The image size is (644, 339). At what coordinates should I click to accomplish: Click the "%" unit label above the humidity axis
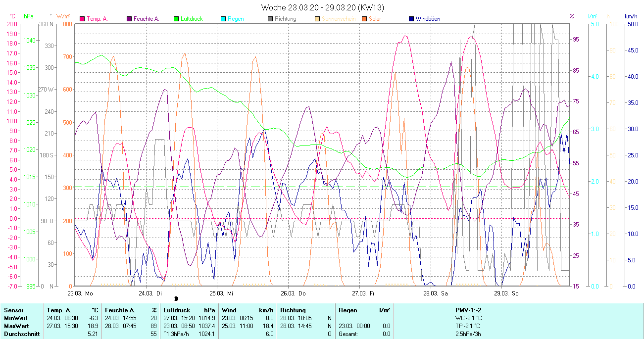(572, 16)
